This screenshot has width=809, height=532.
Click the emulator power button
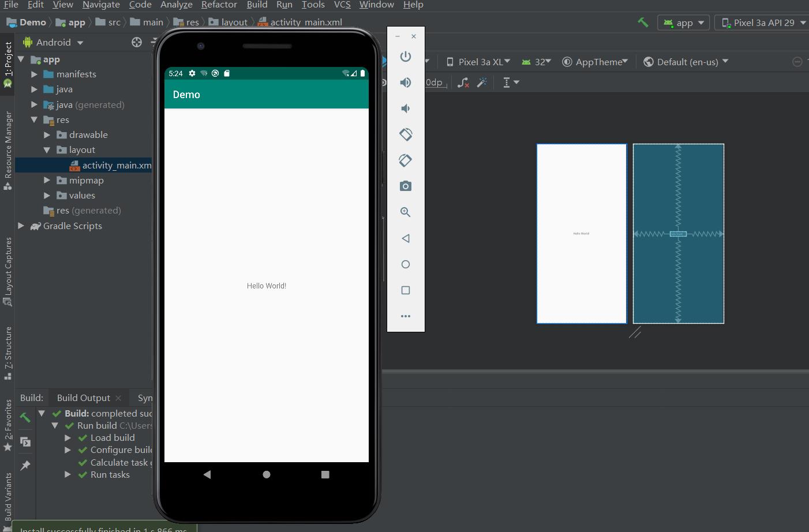(406, 57)
